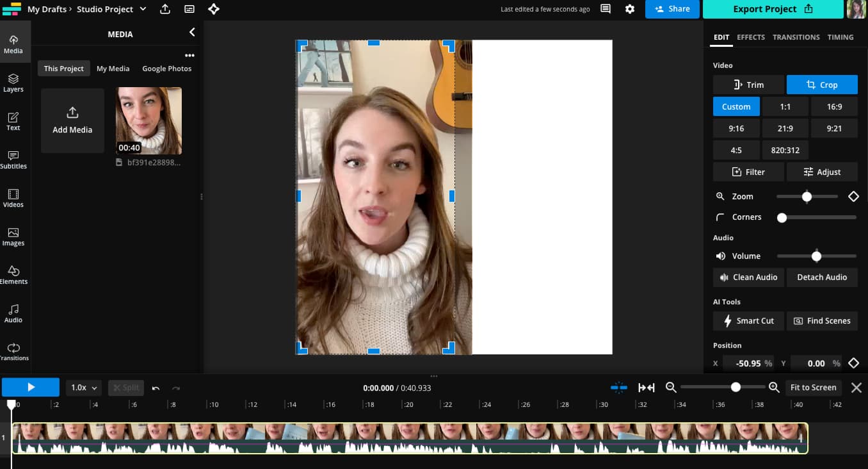Click the Clean Audio button
The width and height of the screenshot is (868, 469).
tap(748, 277)
